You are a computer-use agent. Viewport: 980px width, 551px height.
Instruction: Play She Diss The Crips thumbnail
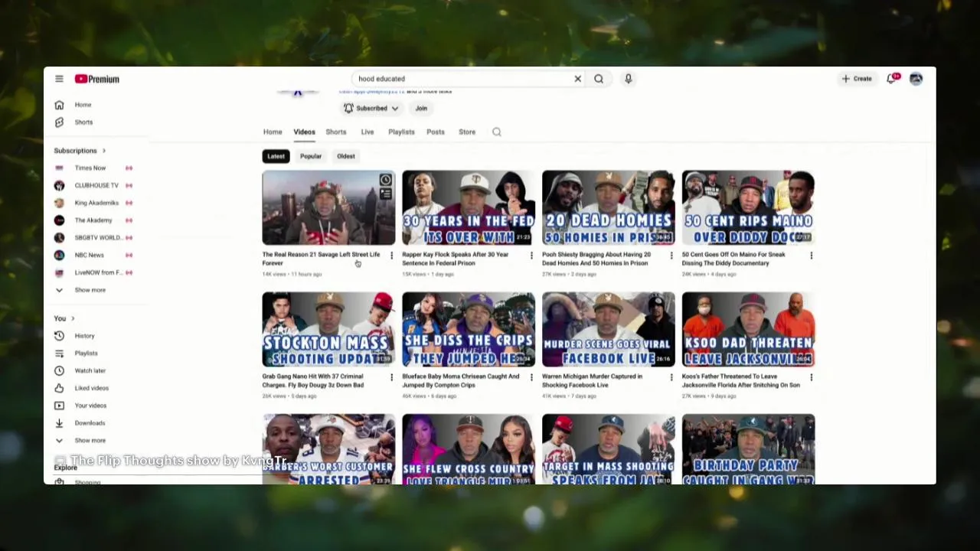pos(469,329)
